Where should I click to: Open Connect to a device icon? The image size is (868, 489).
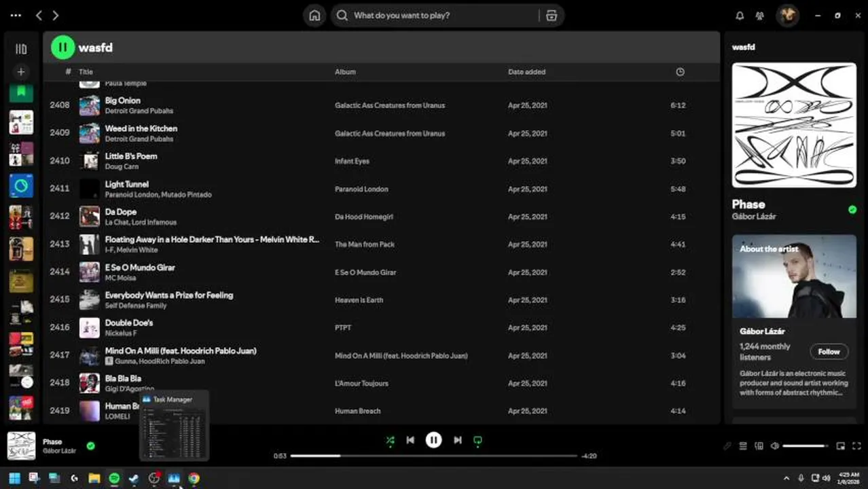(x=759, y=446)
